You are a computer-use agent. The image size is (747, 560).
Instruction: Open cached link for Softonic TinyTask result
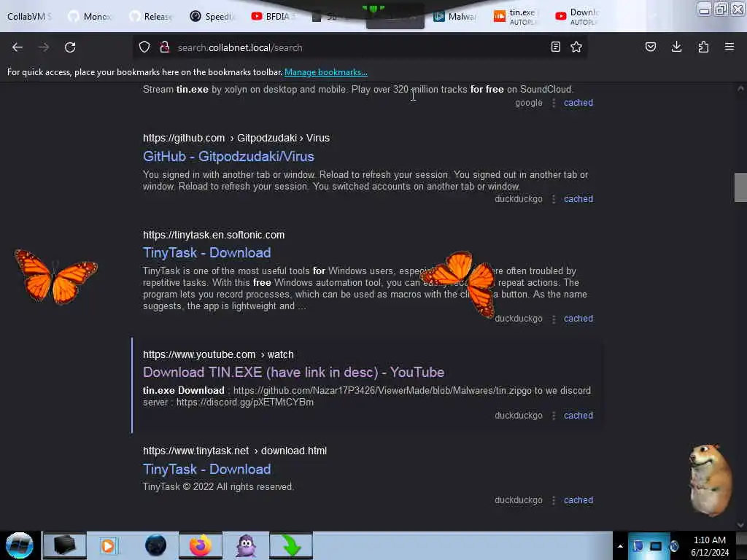(x=578, y=319)
